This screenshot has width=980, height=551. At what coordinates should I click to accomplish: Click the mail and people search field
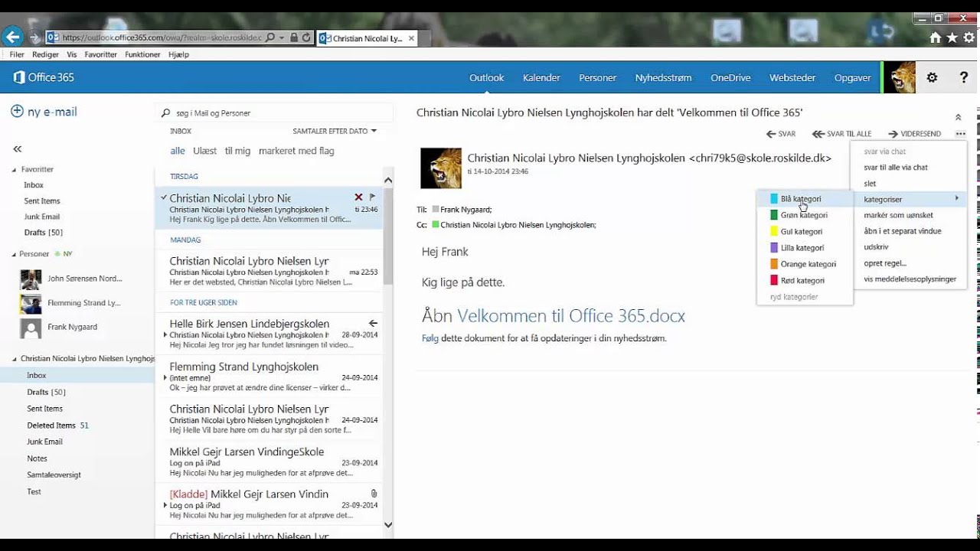click(x=274, y=113)
